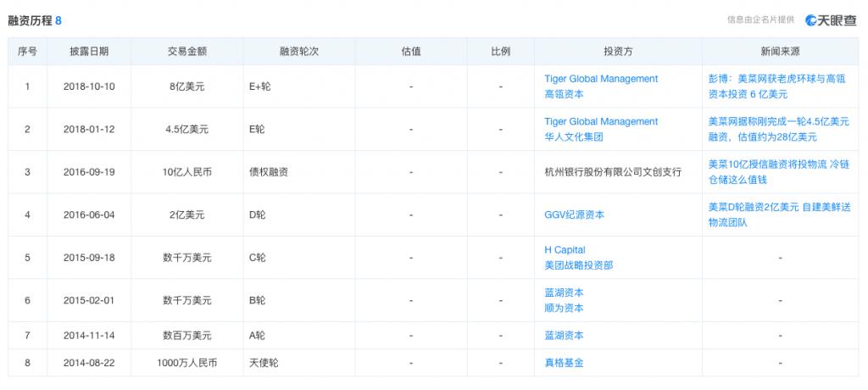Select date cell 2016-06-04

coord(89,214)
